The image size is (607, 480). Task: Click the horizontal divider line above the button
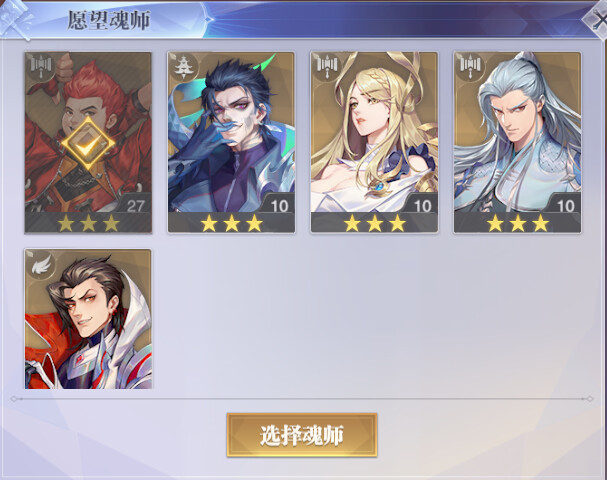click(302, 398)
